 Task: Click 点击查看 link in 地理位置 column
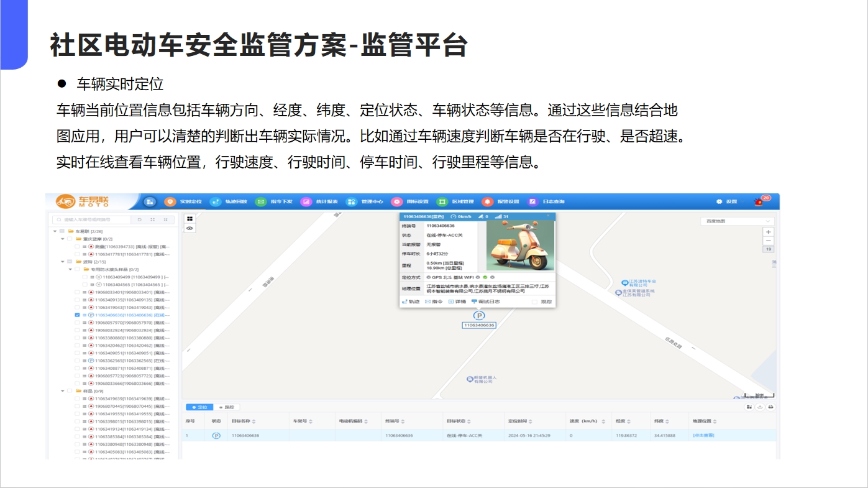703,435
